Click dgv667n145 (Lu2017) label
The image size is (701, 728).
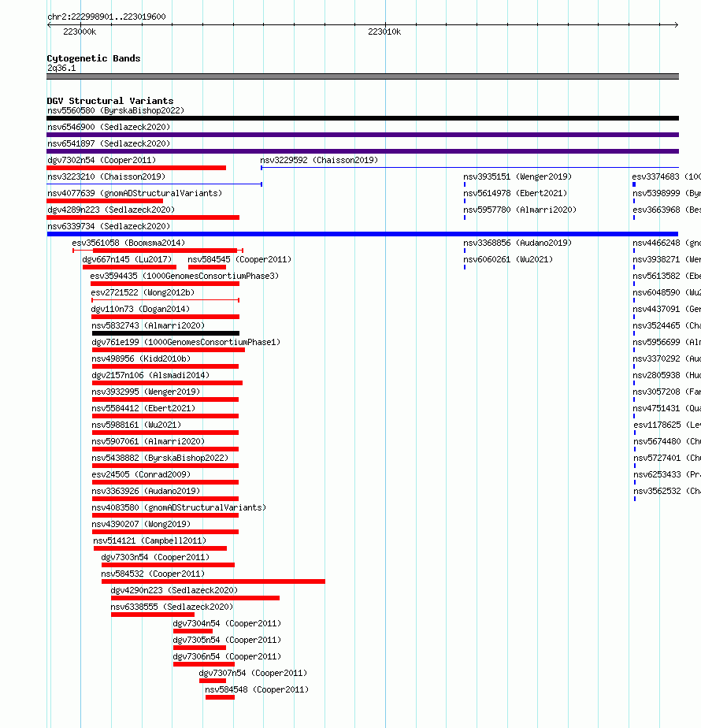[x=127, y=259]
